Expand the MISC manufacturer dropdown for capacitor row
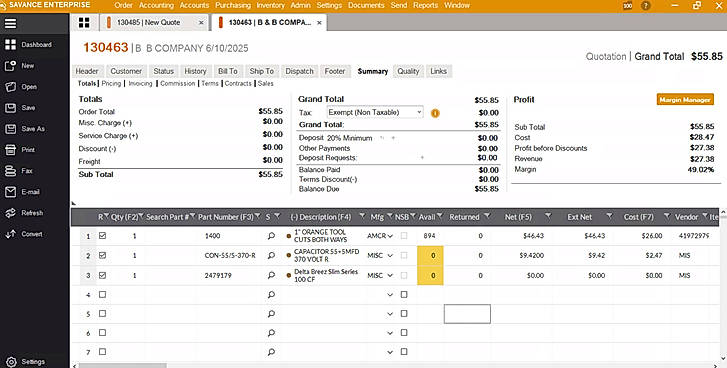This screenshot has width=727, height=368. click(390, 255)
